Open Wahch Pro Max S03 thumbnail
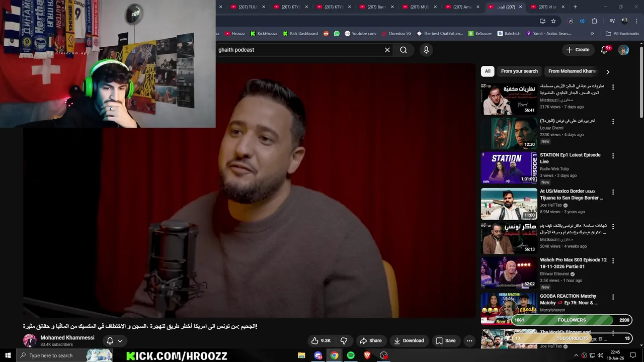Viewport: 644px width, 362px height. tap(509, 273)
